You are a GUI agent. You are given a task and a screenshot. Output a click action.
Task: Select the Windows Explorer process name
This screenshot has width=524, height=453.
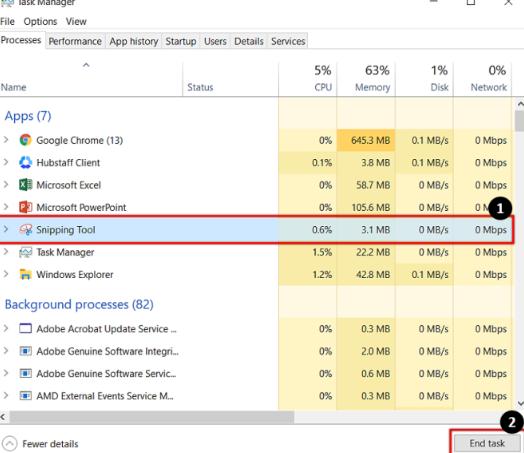tap(75, 275)
